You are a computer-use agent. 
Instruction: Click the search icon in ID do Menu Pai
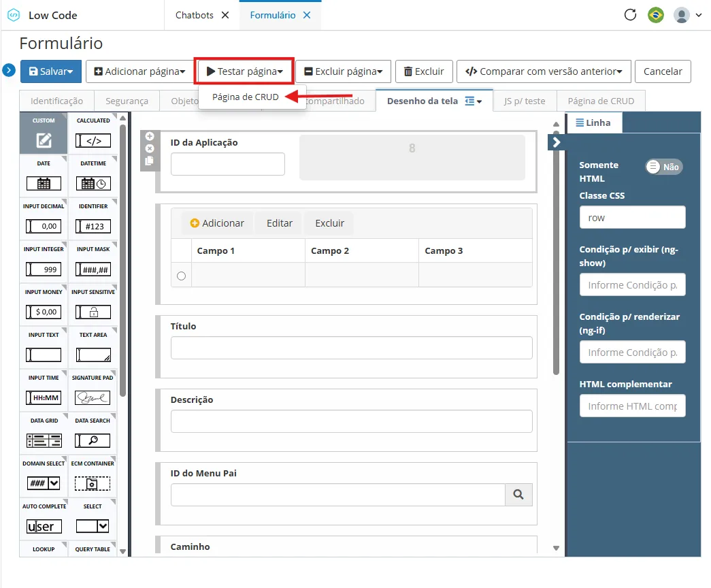coord(518,495)
